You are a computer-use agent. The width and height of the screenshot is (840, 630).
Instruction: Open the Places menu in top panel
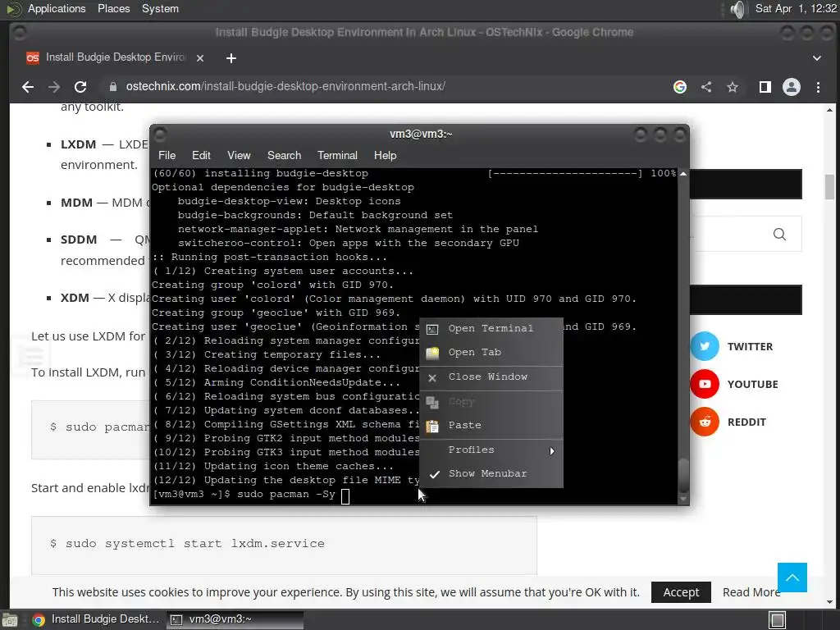(x=113, y=9)
